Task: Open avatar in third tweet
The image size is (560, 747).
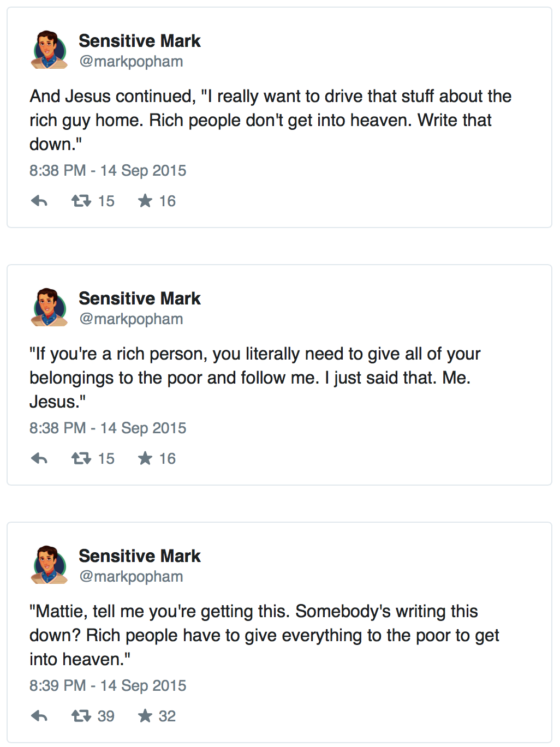Action: tap(49, 565)
